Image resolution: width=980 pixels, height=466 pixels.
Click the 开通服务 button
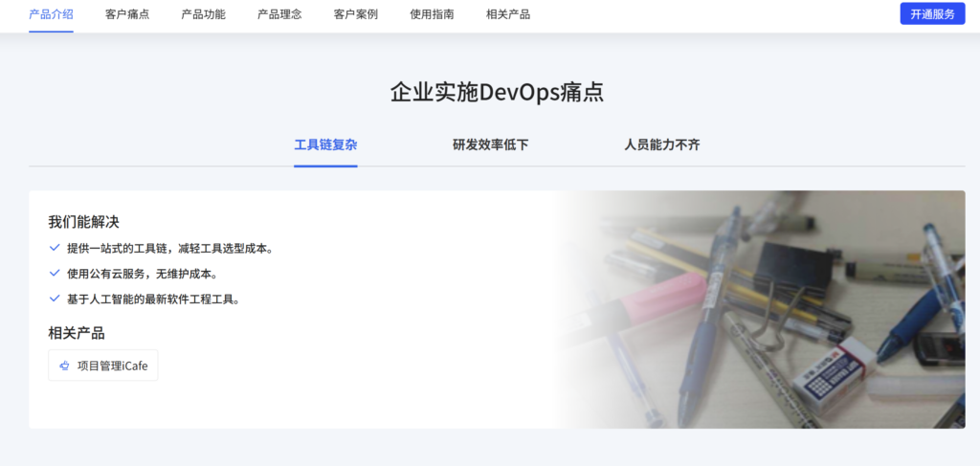coord(932,13)
